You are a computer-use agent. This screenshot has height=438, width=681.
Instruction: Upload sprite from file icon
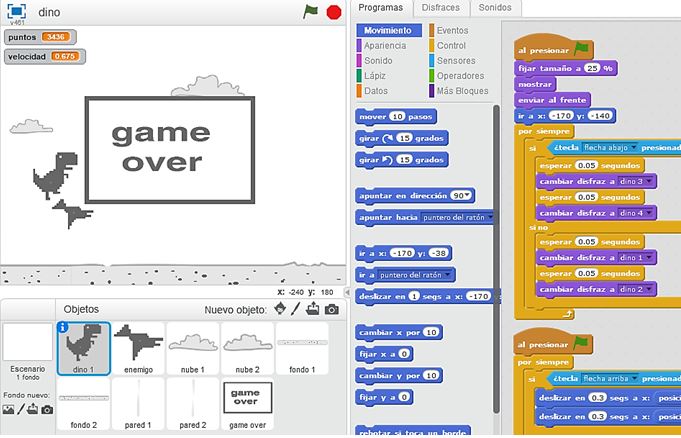click(x=312, y=309)
